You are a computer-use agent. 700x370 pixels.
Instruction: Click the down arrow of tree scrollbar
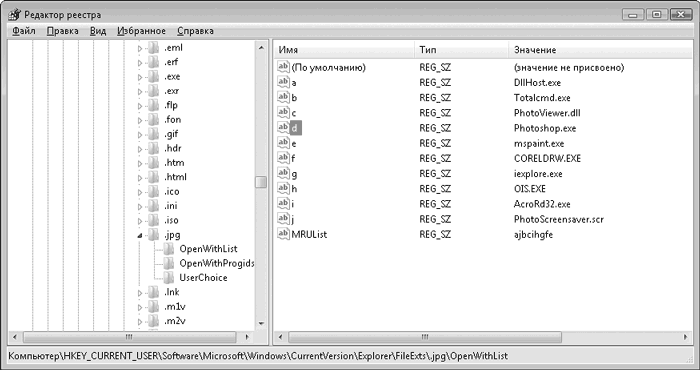(261, 323)
